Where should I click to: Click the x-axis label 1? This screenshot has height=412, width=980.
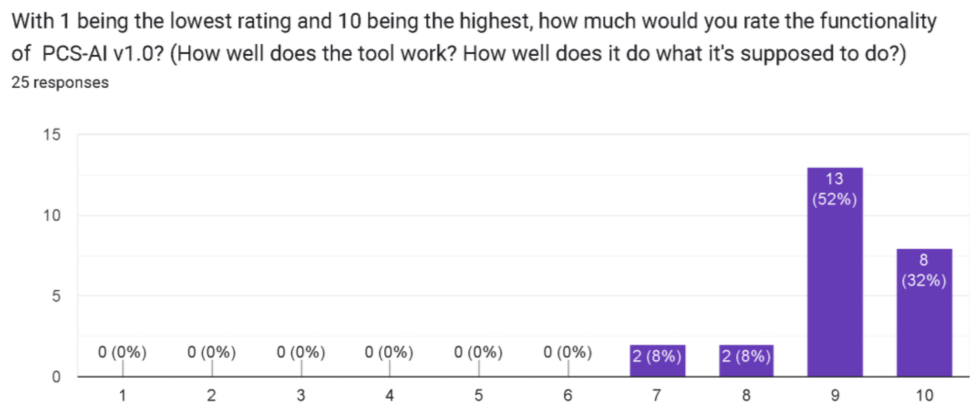tap(122, 396)
